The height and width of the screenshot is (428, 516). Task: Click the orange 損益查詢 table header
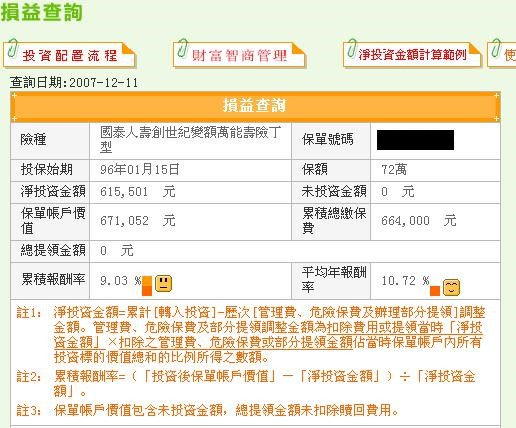tap(255, 106)
